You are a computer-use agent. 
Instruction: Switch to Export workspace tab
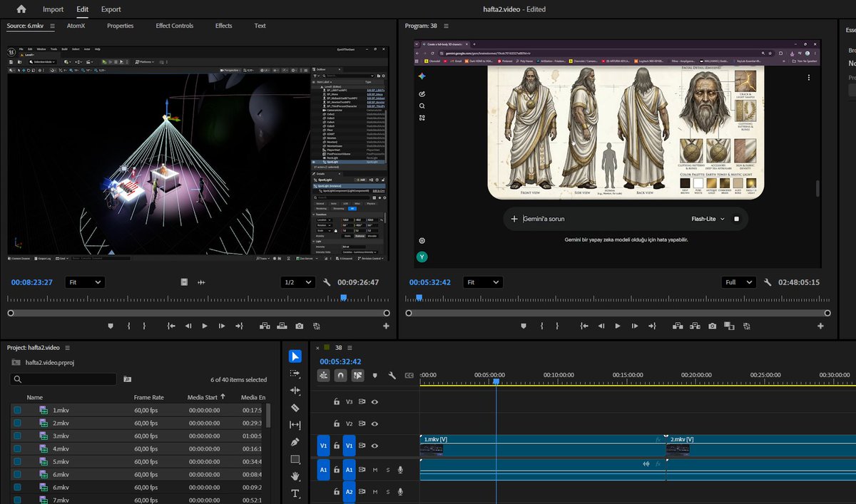pos(111,9)
